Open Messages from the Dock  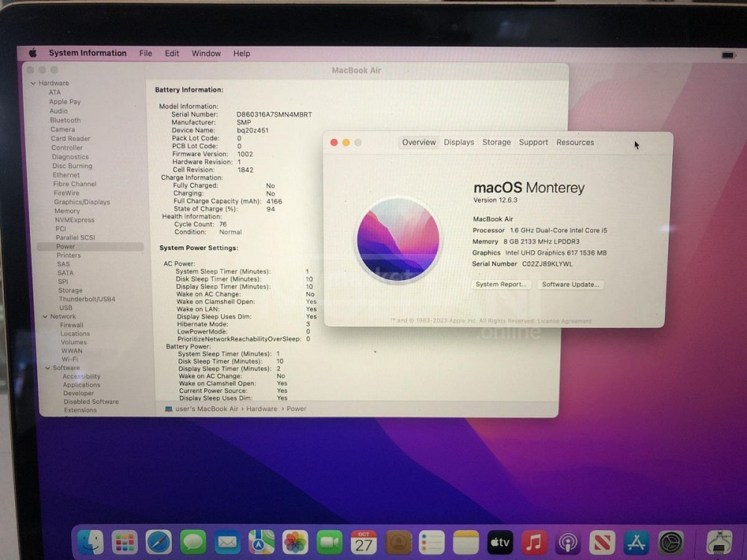point(193,541)
